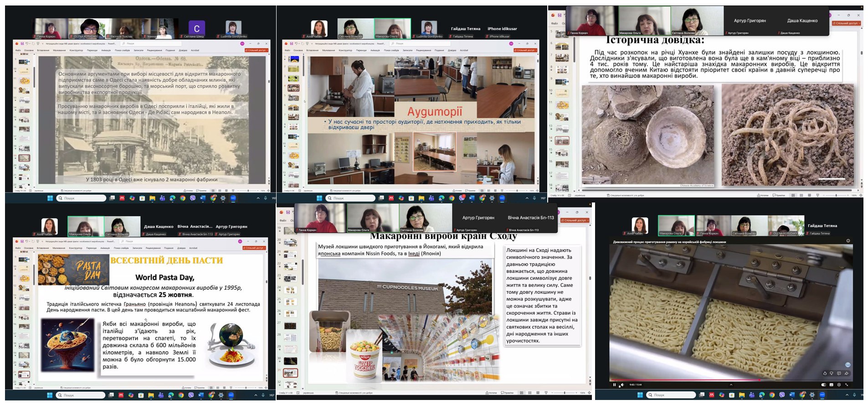The image size is (868, 405).
Task: Expand the chevron below the ramen video
Action: point(731,385)
